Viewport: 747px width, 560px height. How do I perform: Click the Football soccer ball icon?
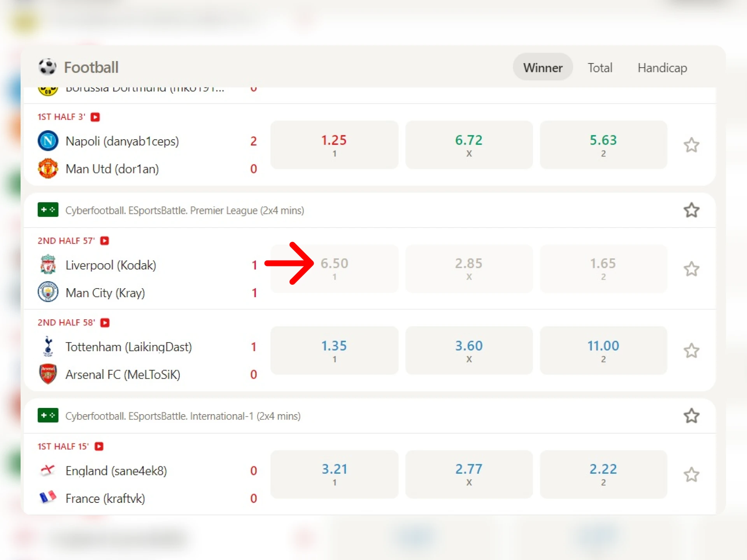tap(47, 67)
